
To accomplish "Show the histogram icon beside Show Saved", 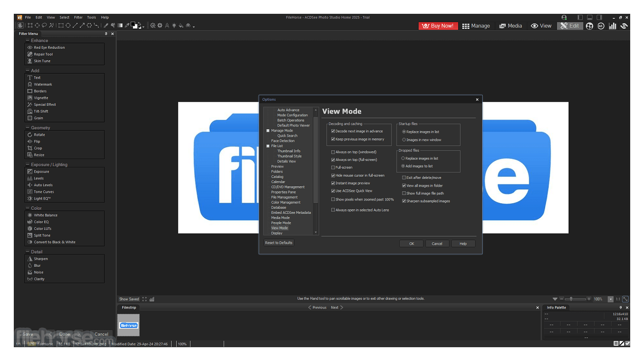I will pyautogui.click(x=152, y=299).
